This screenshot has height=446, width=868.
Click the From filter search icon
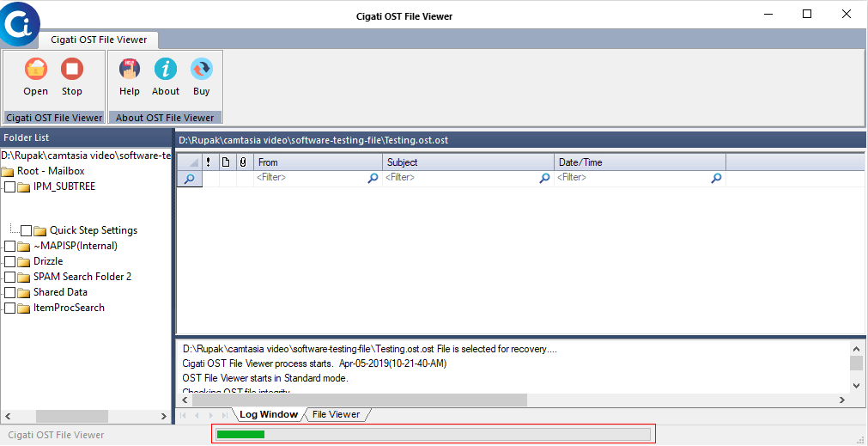pos(373,179)
